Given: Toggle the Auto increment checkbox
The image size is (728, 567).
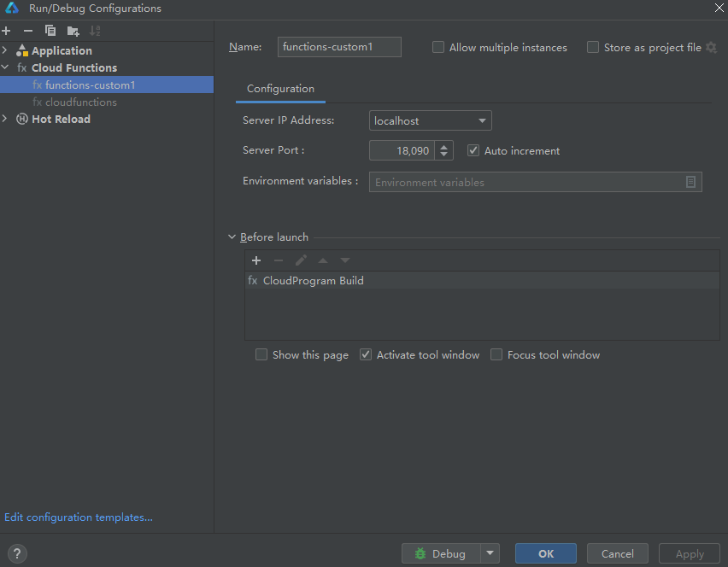Looking at the screenshot, I should coord(473,150).
